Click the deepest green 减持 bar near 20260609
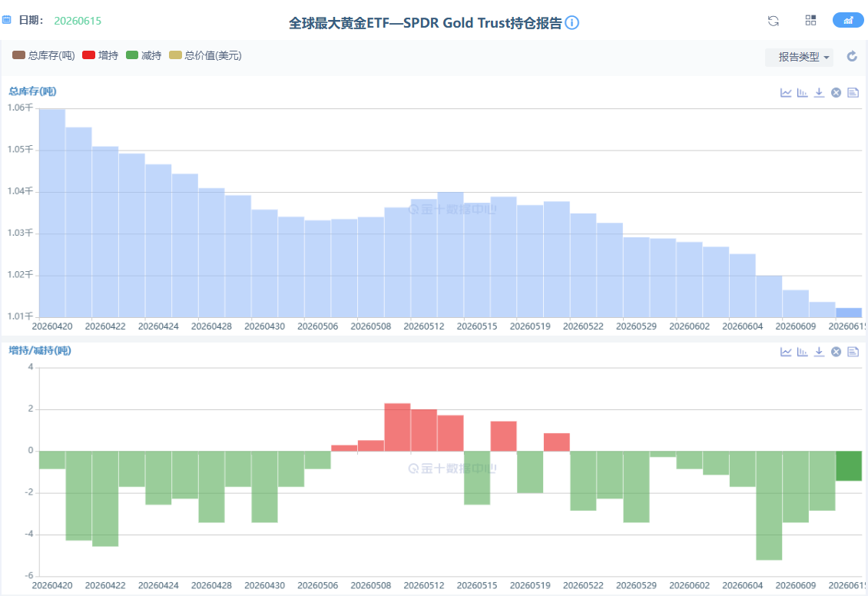Viewport: 868px width, 596px height. [x=769, y=505]
